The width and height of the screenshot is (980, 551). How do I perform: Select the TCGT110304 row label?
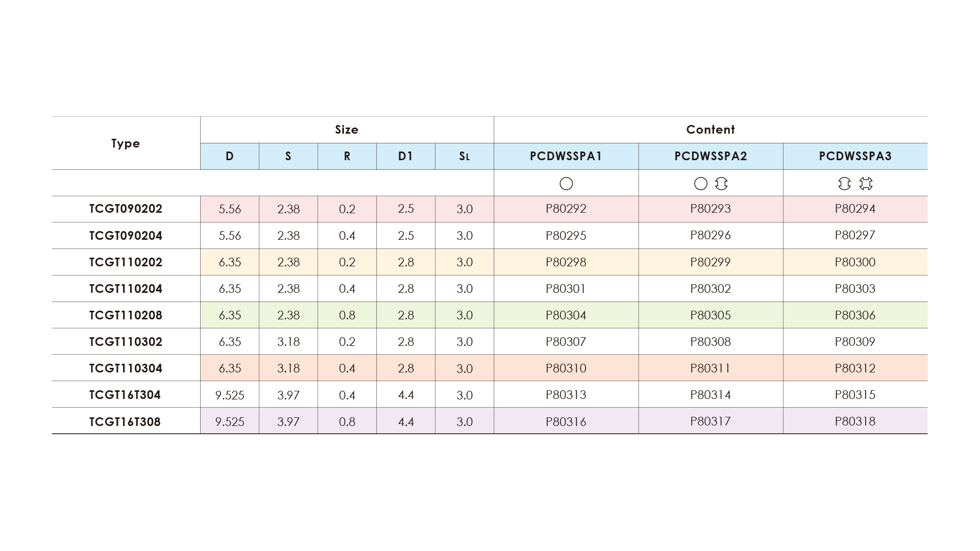pyautogui.click(x=126, y=368)
